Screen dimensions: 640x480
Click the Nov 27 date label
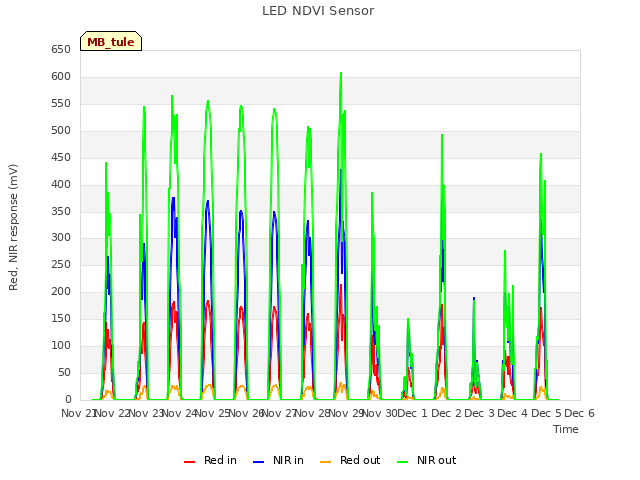coord(279,413)
